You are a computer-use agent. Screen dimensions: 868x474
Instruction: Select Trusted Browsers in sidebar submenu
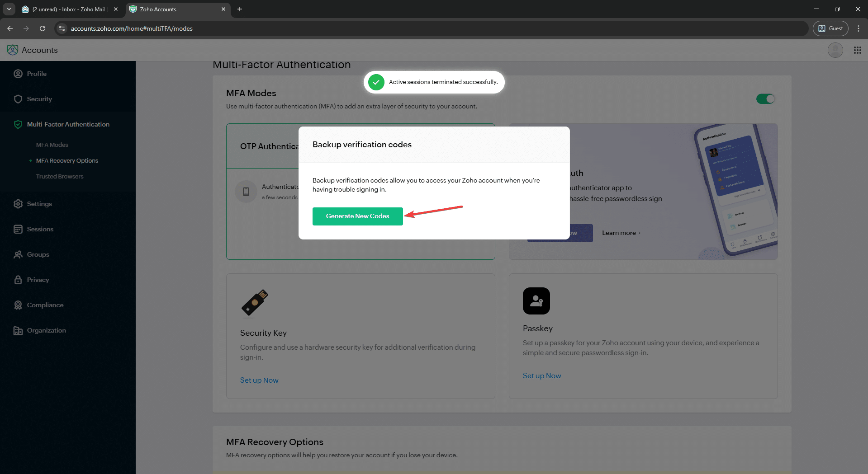click(60, 177)
